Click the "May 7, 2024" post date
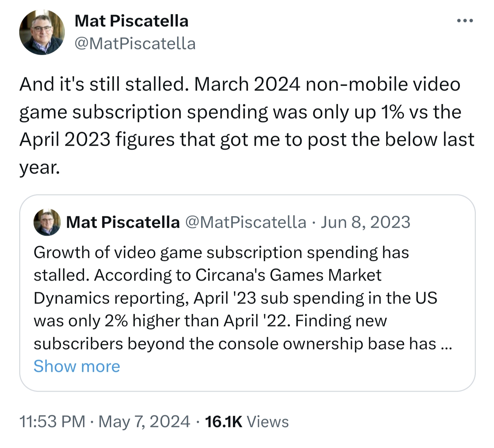Screen dimensions: 494x448 (x=144, y=422)
